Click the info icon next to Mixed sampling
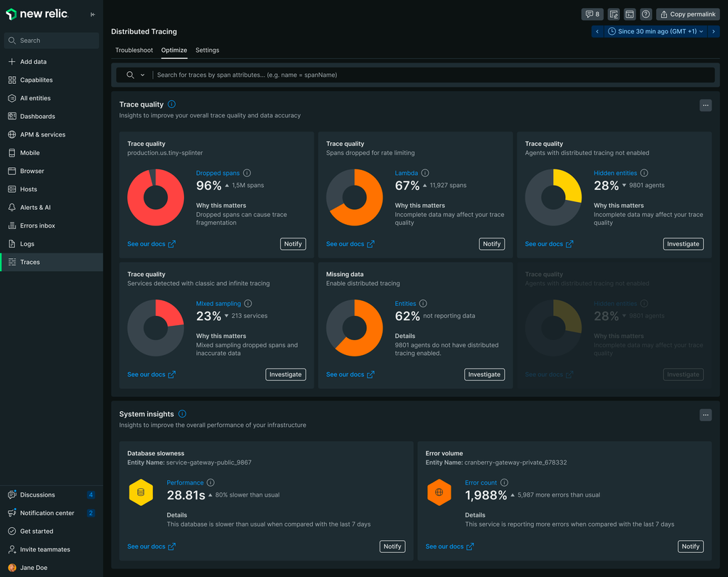 (x=248, y=303)
